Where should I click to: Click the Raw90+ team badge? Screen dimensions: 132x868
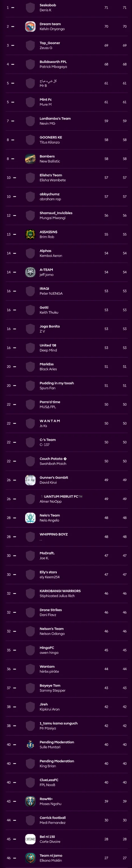[x=30, y=801]
